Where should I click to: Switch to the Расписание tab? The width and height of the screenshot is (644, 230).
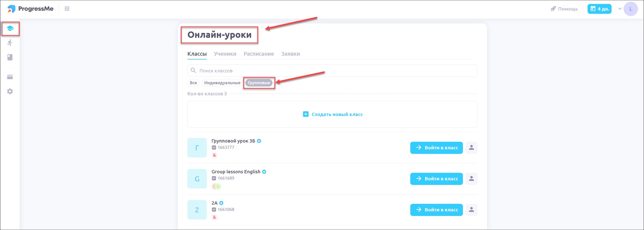259,54
